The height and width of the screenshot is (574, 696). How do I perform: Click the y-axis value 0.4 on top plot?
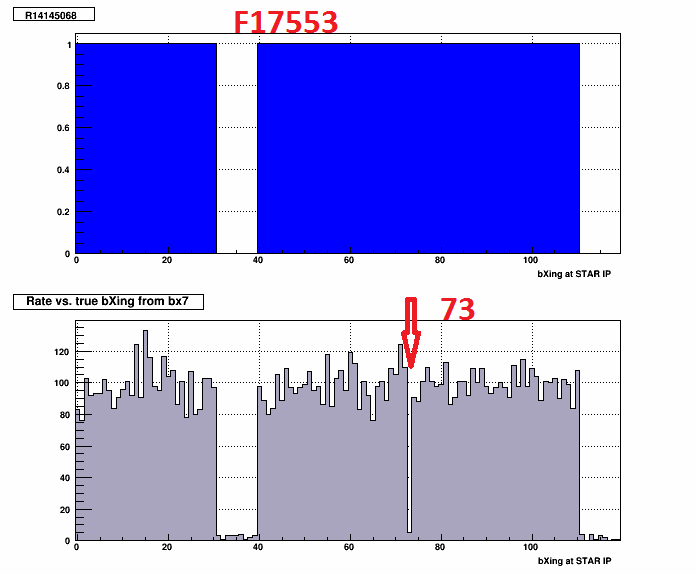[x=63, y=170]
